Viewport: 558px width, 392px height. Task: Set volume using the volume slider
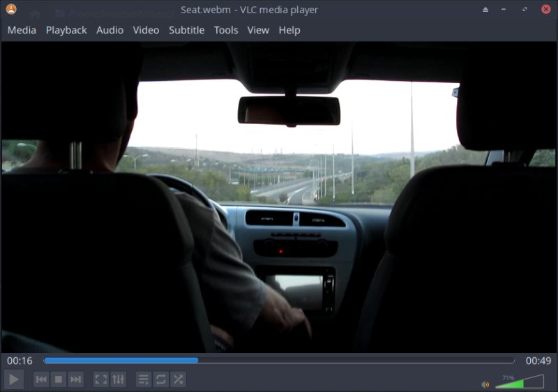(x=520, y=382)
